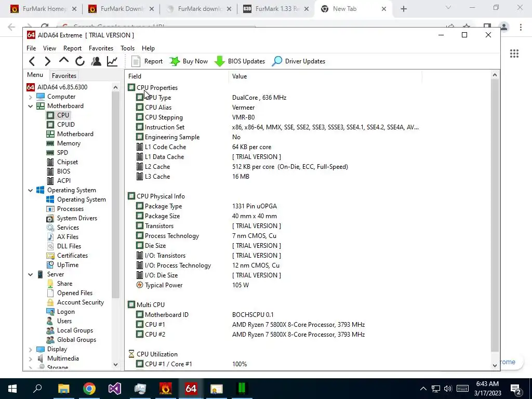The image size is (532, 399).
Task: Select Account Security in the tree
Action: pos(81,302)
